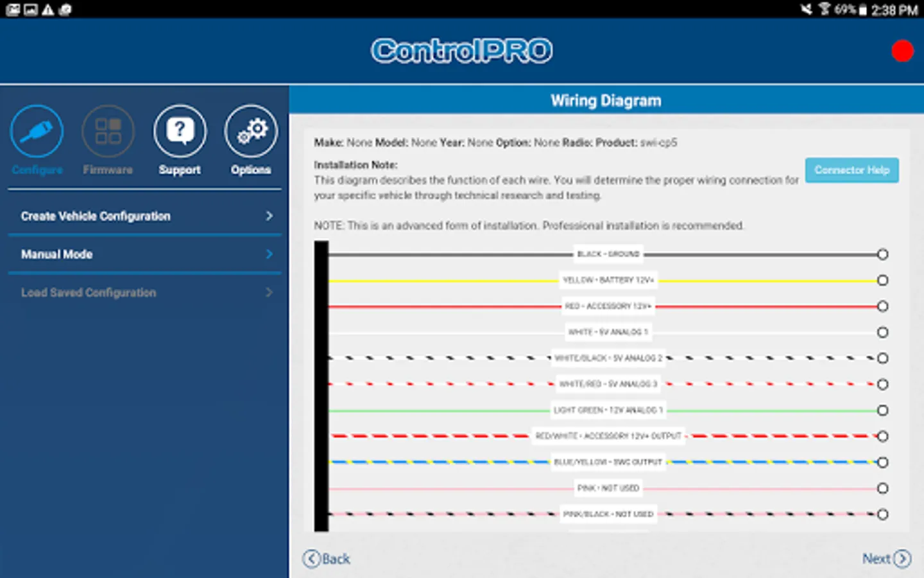The image size is (924, 578).
Task: Tap the muted sound icon in status bar
Action: (807, 9)
